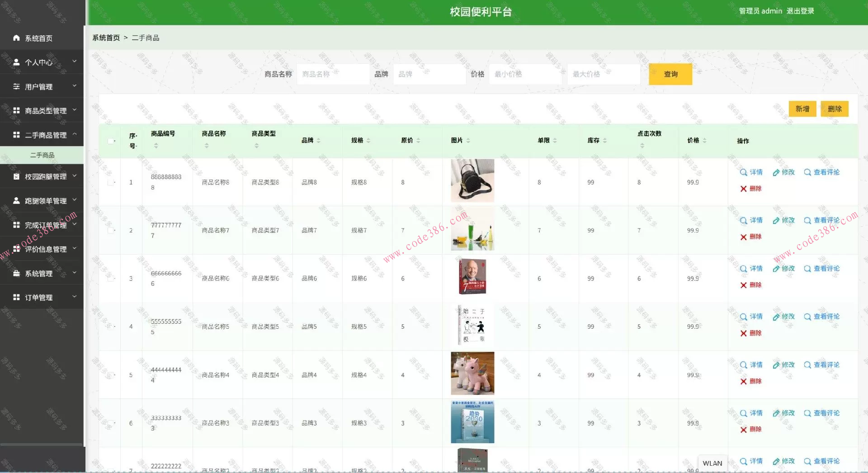Click the pencil 修改 icon in row 2

tap(776, 221)
